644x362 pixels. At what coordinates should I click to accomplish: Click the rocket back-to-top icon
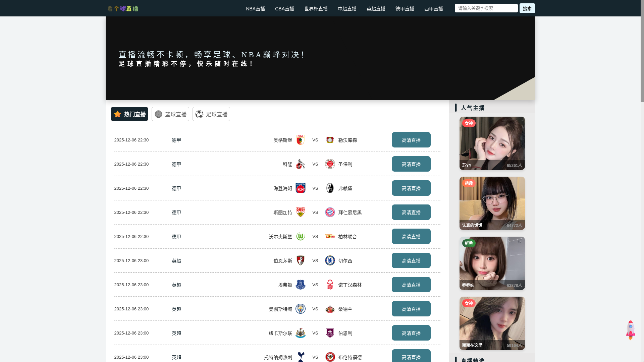(x=631, y=330)
